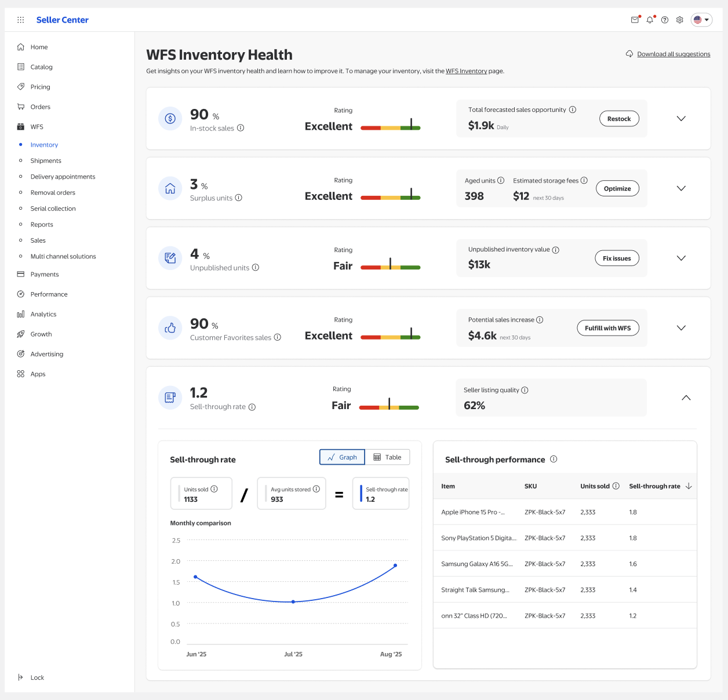Open the mail inbox icon
This screenshot has height=700, width=728.
pos(635,20)
